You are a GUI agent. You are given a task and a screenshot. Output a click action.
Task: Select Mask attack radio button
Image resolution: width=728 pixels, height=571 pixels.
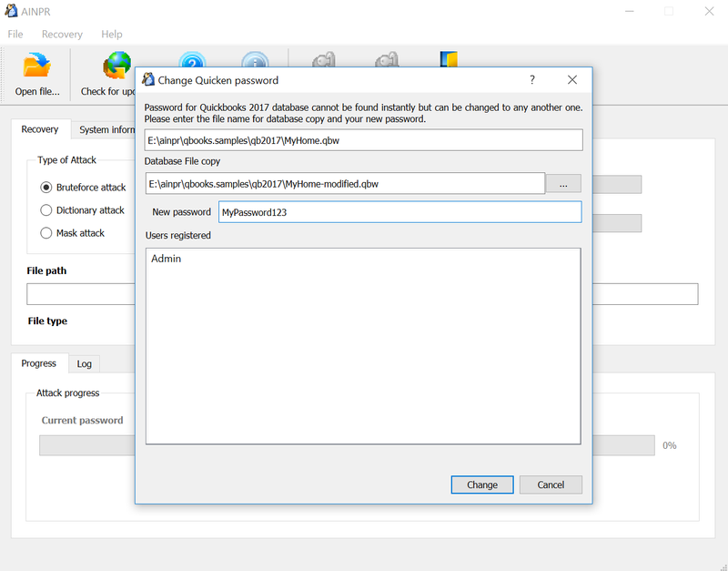[x=46, y=233]
